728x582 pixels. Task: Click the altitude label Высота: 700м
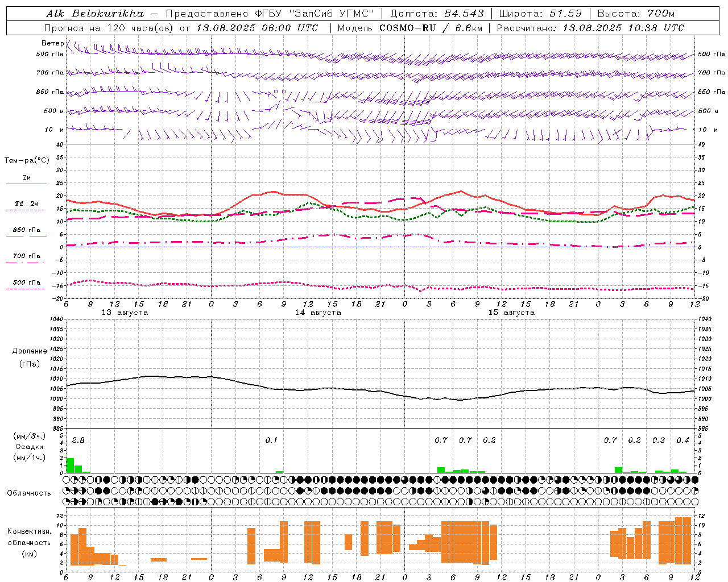[636, 13]
